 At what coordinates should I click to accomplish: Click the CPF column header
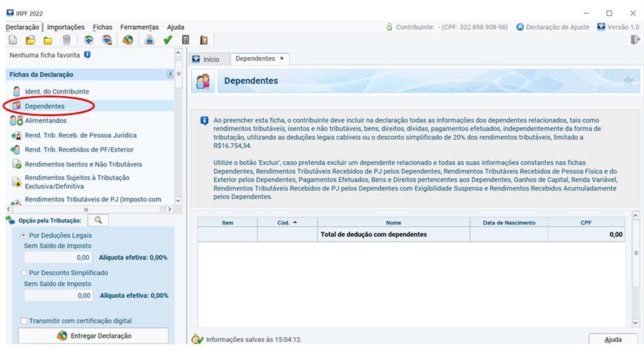[586, 222]
